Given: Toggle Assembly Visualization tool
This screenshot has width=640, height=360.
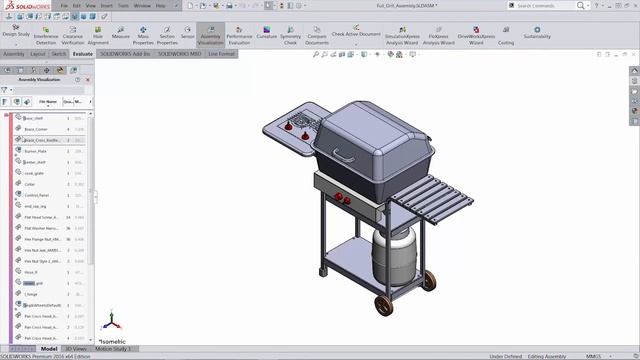Looking at the screenshot, I should [210, 36].
